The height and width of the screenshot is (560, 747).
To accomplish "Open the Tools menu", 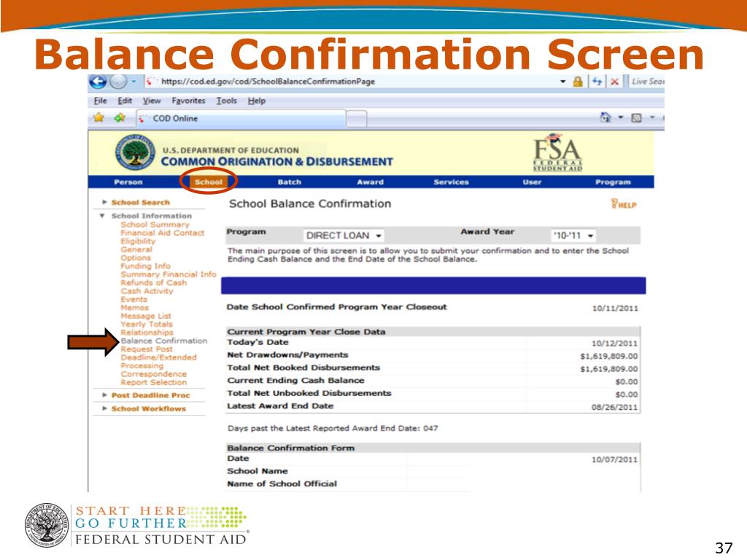I will [226, 101].
